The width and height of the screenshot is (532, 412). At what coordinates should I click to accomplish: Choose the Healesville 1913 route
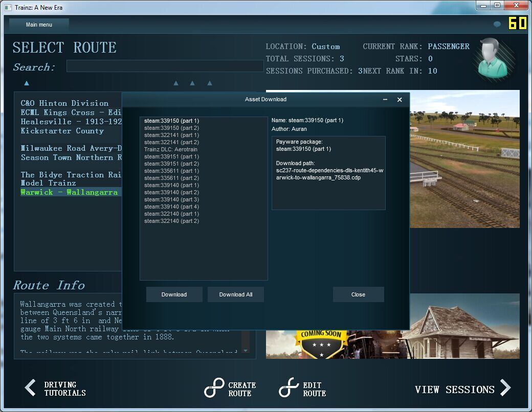point(71,121)
